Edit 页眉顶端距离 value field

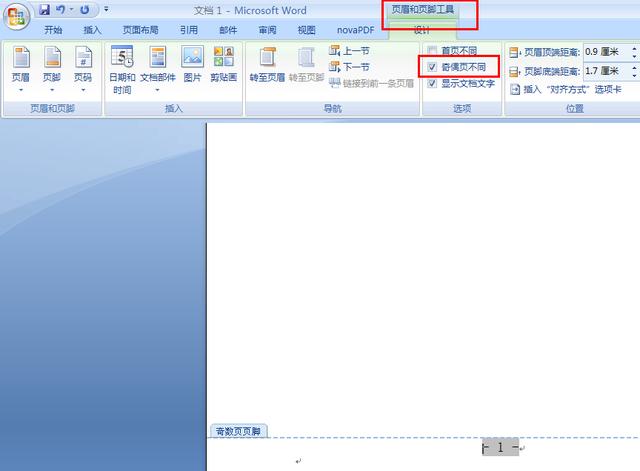pyautogui.click(x=607, y=52)
